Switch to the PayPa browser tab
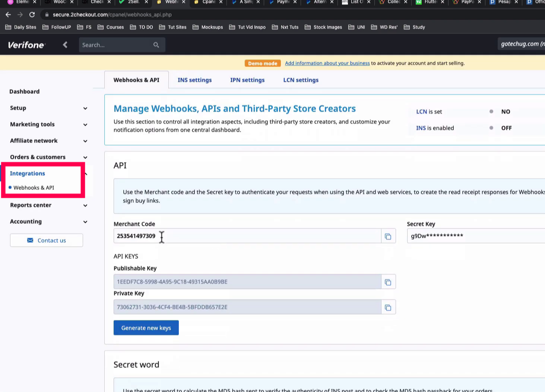Screen dimensions: 545x392 (468, 2)
